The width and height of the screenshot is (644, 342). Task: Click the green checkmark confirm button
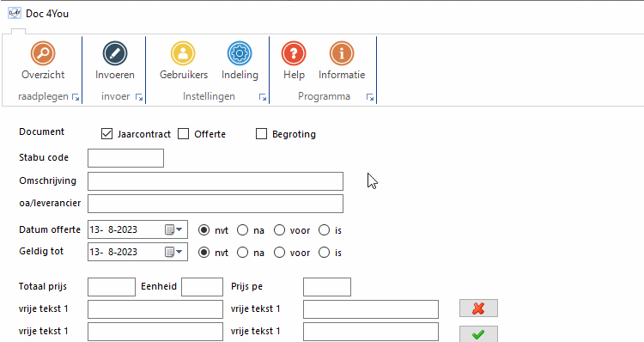click(478, 334)
